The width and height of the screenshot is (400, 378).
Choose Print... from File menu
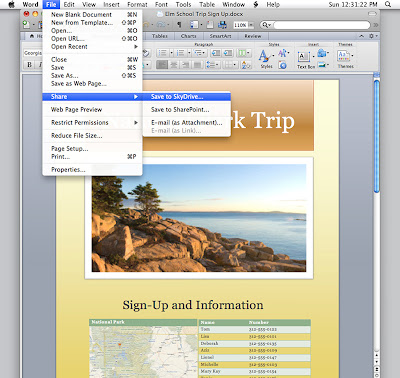[92, 157]
